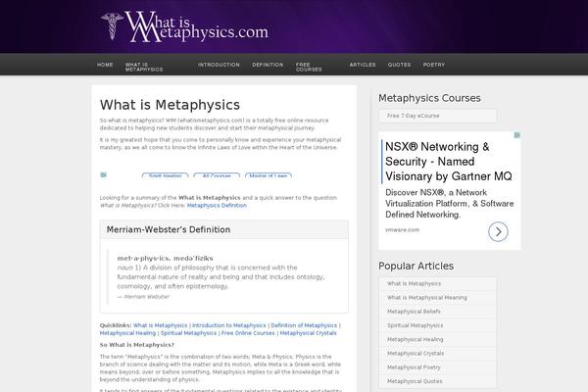Open Metaphysical Healing quicklink

127,333
